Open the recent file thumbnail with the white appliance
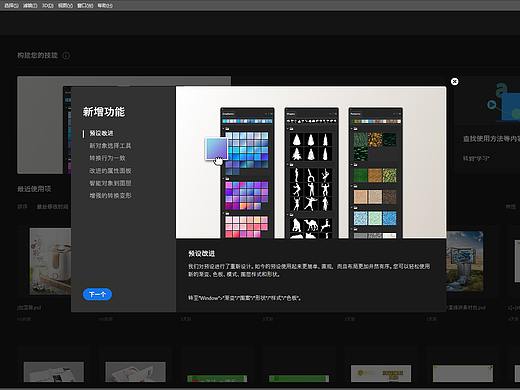This screenshot has height=390, width=520. coord(50,261)
